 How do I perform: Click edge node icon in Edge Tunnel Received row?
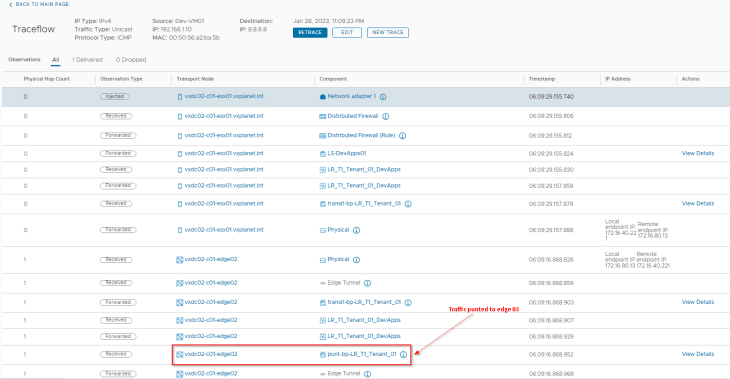pos(179,283)
